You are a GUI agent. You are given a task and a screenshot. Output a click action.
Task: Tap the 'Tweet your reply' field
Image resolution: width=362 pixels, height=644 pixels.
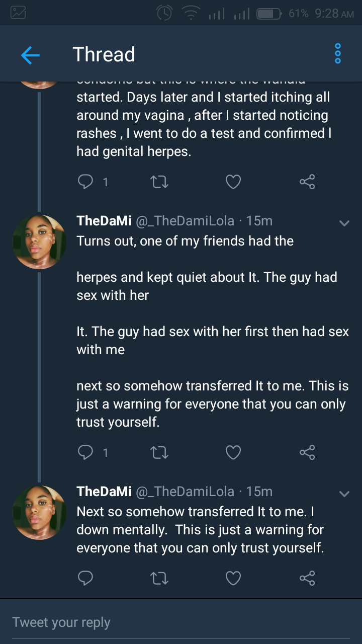click(x=181, y=622)
